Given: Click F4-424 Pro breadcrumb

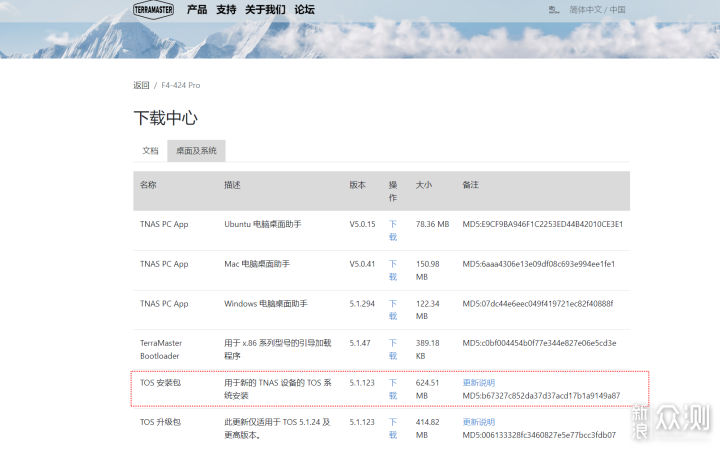Looking at the screenshot, I should [180, 85].
